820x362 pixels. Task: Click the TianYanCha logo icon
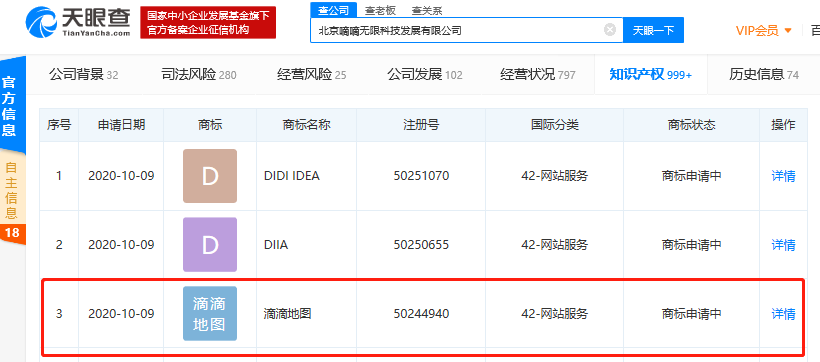click(x=41, y=22)
